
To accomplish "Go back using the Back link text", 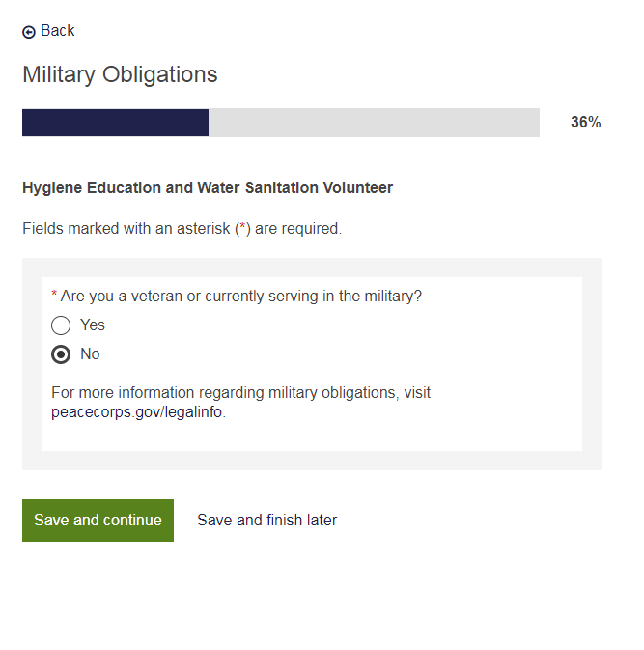I will 57,31.
